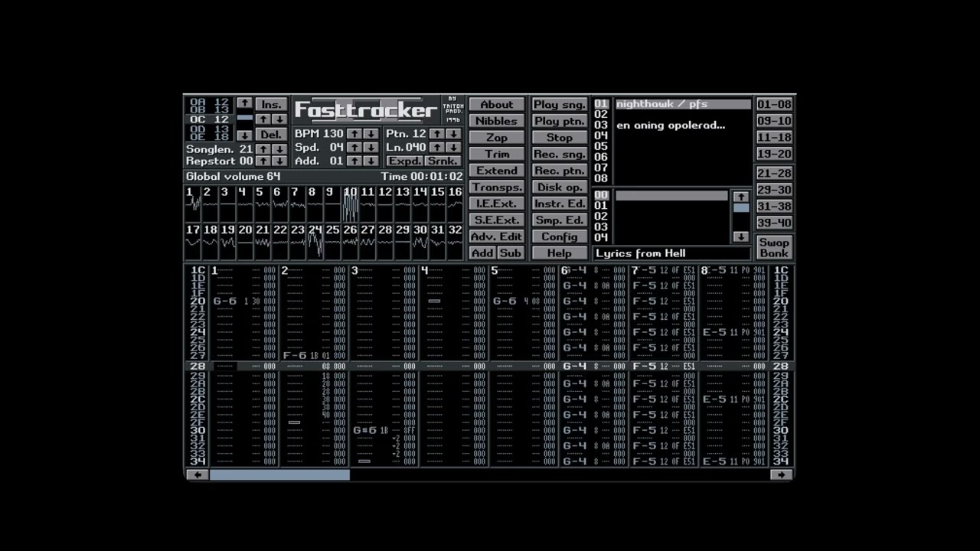Viewport: 980px width, 551px height.
Task: Switch to instrument bank 31-38
Action: [774, 206]
